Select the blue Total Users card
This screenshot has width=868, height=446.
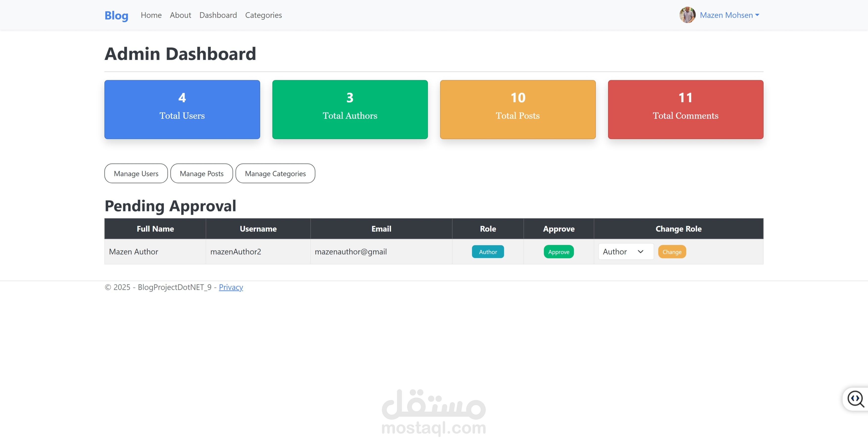pyautogui.click(x=182, y=109)
